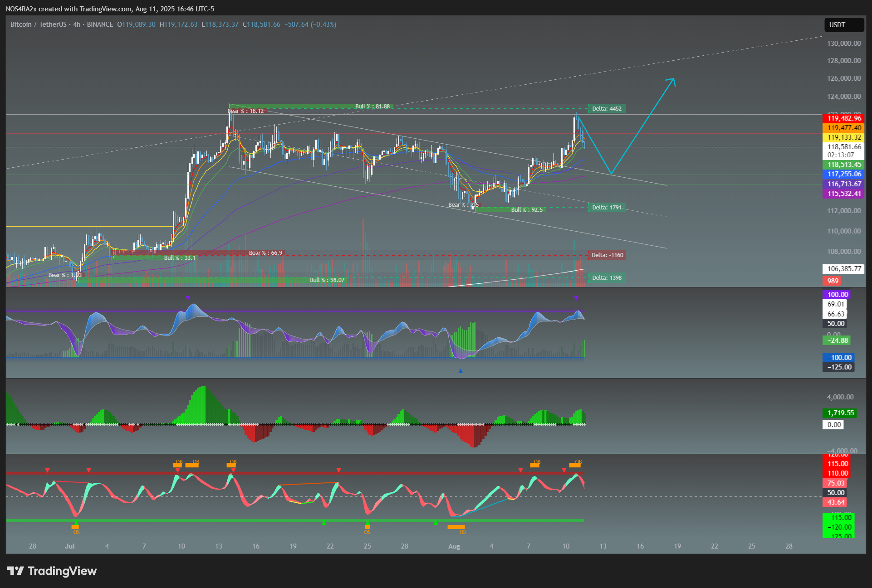The width and height of the screenshot is (872, 588).
Task: Click the change value −507.64 (−0.43%)
Action: [x=310, y=24]
